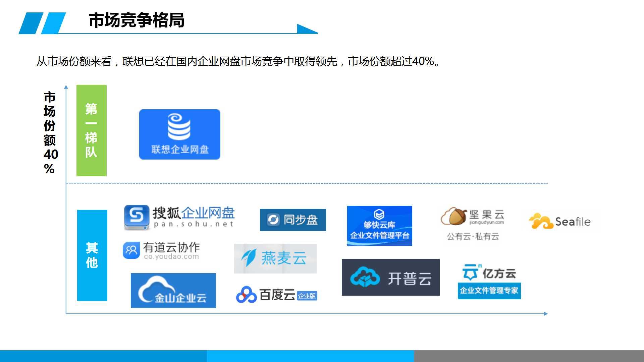Viewport: 644px width, 362px height.
Task: Click the 公有云·私有云 caption text
Action: tap(473, 236)
